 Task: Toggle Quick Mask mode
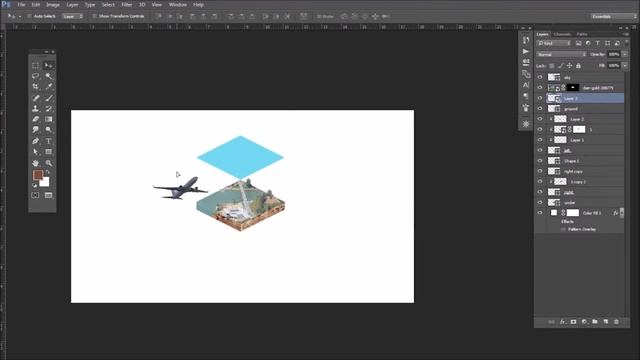(36, 195)
